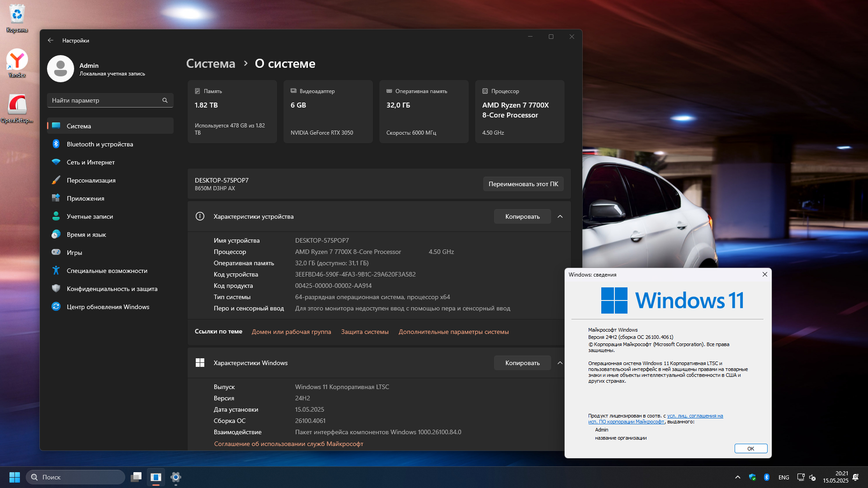
Task: Click the winver app taskbar icon
Action: click(x=156, y=477)
